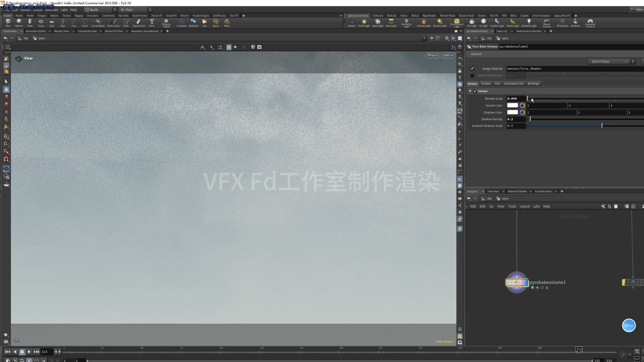Image resolution: width=644 pixels, height=362 pixels.
Task: Open the Scatter tab
Action: coord(485,84)
